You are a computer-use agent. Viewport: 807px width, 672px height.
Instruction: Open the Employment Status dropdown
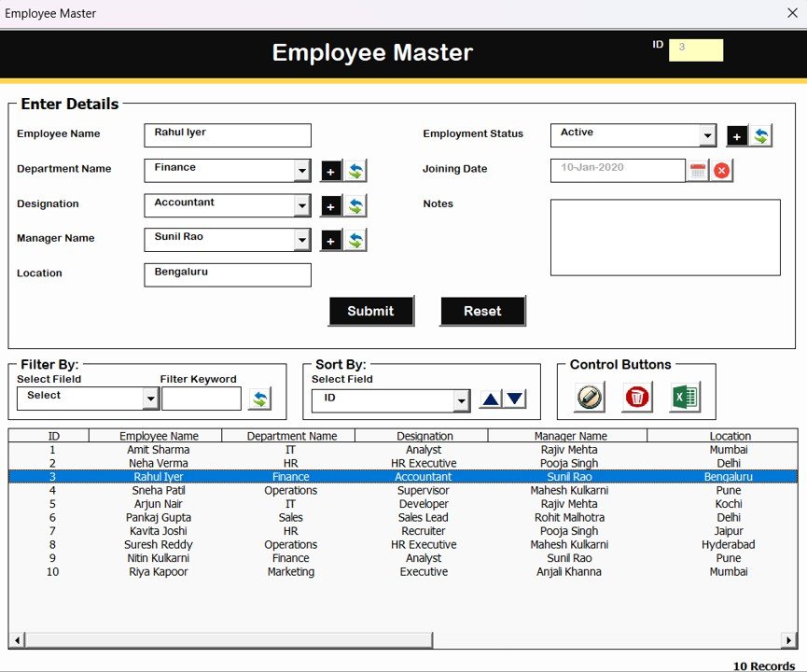707,136
